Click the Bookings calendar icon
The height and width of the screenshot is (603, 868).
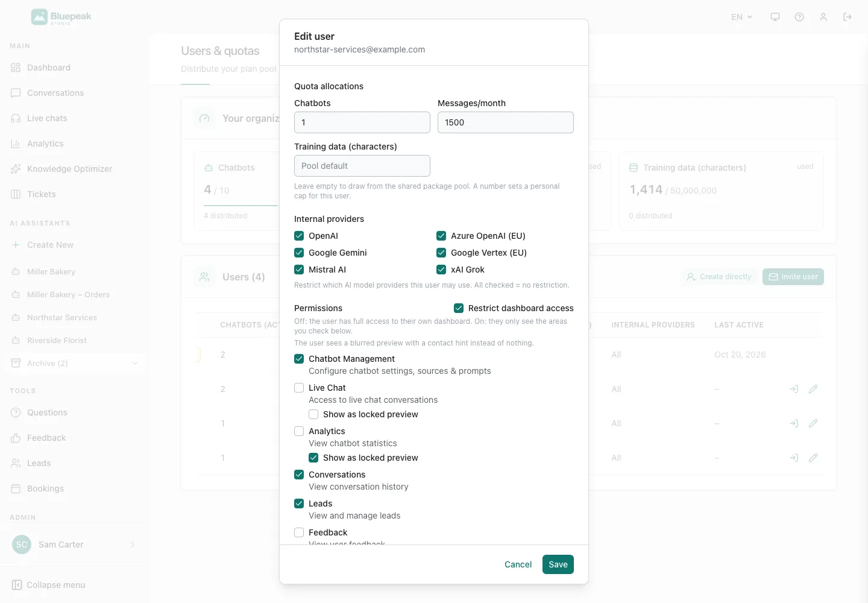16,488
